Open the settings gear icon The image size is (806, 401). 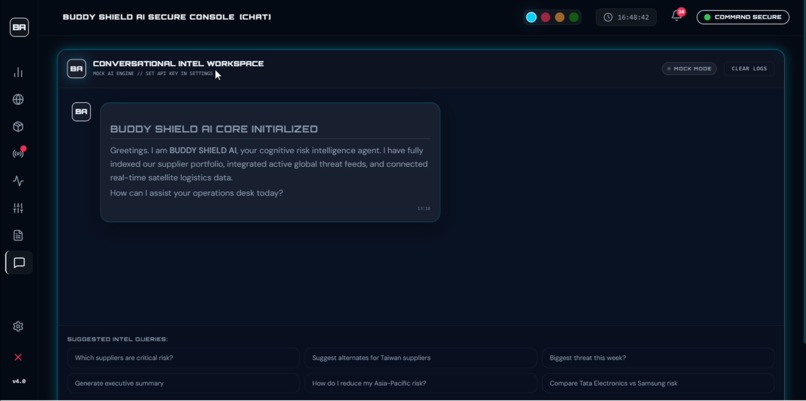[x=18, y=326]
